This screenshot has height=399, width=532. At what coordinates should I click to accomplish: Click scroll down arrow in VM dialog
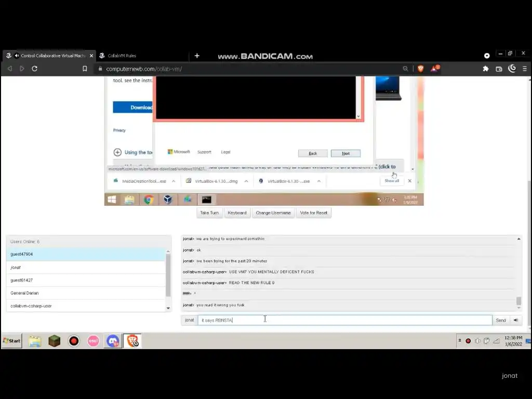pos(358,116)
